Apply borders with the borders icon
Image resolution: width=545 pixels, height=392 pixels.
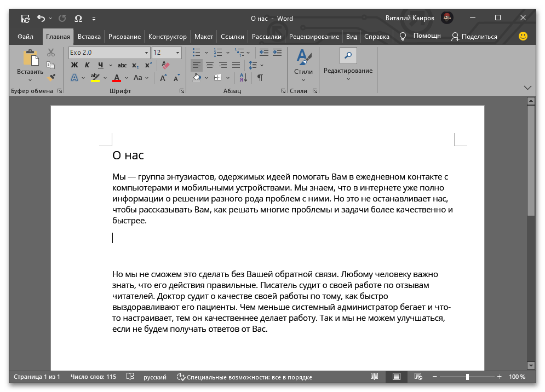[218, 78]
